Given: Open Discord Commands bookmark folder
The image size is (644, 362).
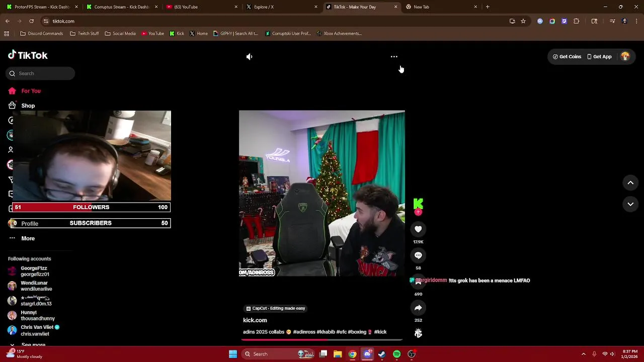Looking at the screenshot, I should [41, 34].
